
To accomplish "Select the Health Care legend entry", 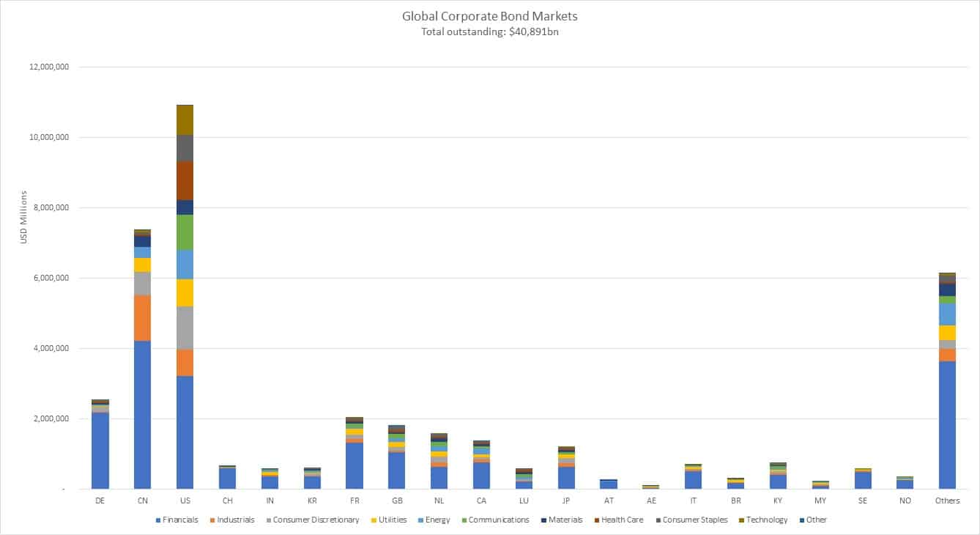I will 622,520.
